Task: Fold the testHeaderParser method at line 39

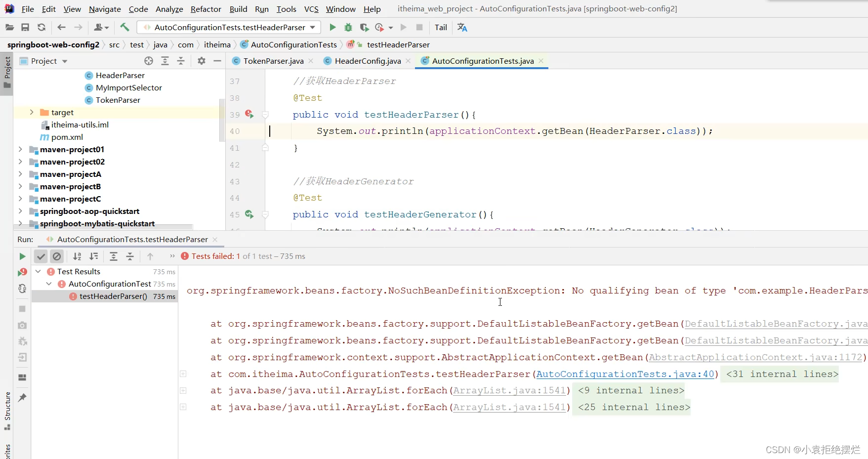Action: point(265,115)
